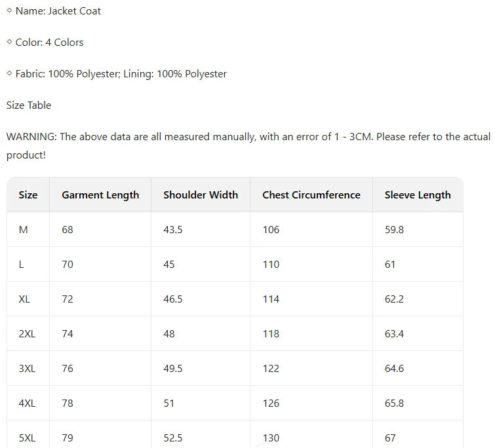Select the 5XL size row label
The width and height of the screenshot is (495, 448).
(x=28, y=438)
